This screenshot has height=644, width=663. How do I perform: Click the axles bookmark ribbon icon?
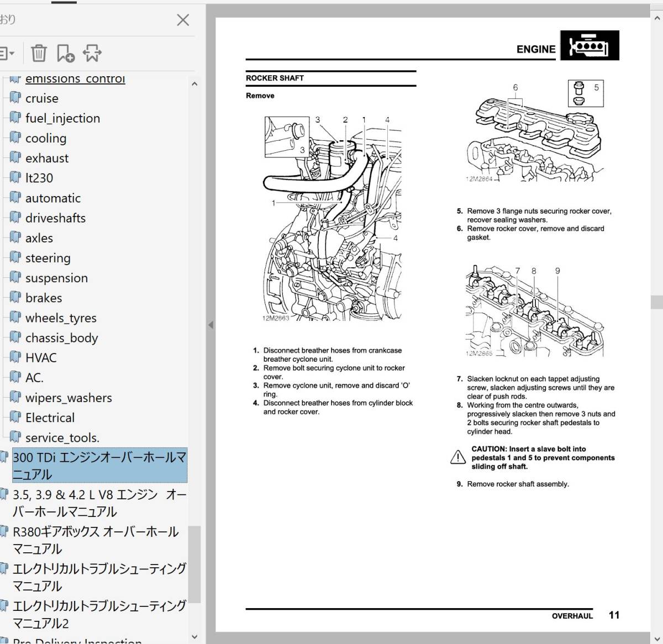(x=15, y=237)
